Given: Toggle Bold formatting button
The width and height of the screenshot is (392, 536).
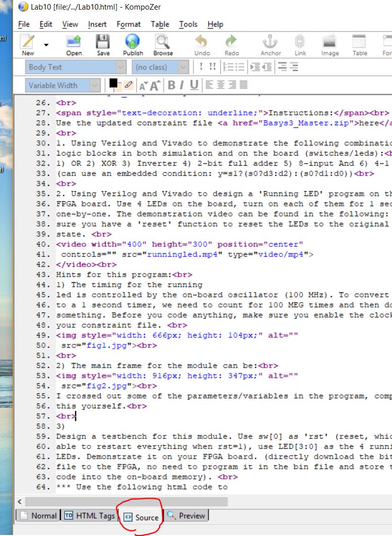Looking at the screenshot, I should coord(171,85).
